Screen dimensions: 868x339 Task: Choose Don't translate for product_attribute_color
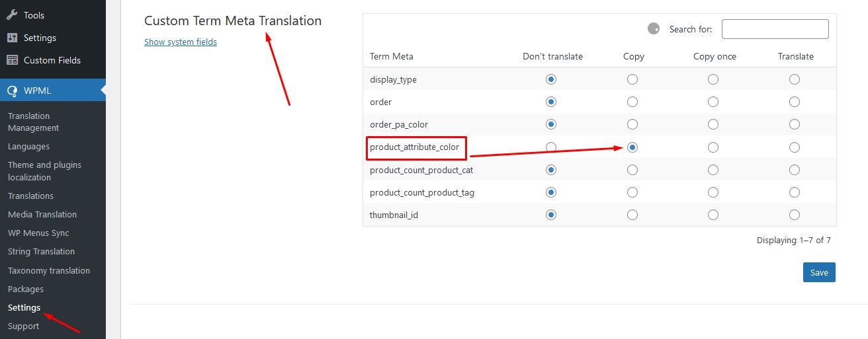coord(551,147)
